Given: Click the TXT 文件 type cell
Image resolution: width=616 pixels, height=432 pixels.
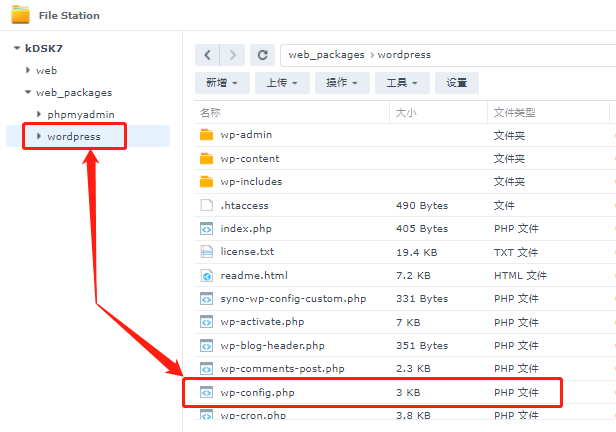Looking at the screenshot, I should (x=516, y=252).
